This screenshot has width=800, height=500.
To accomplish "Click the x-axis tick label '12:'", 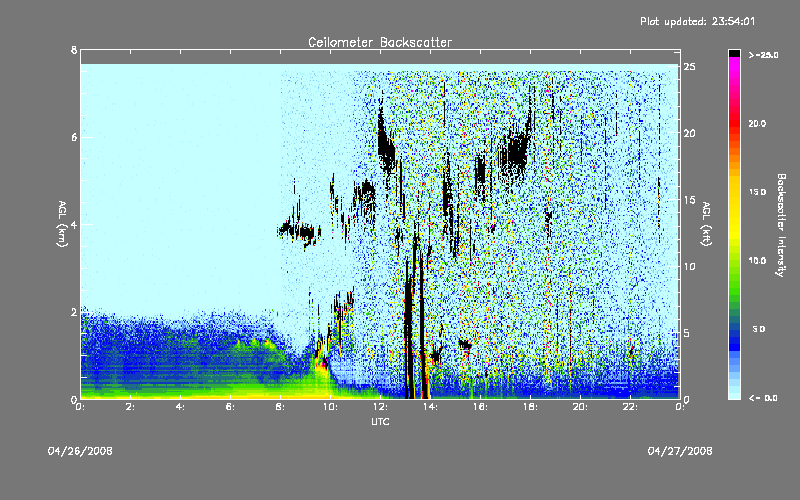I will coord(381,407).
